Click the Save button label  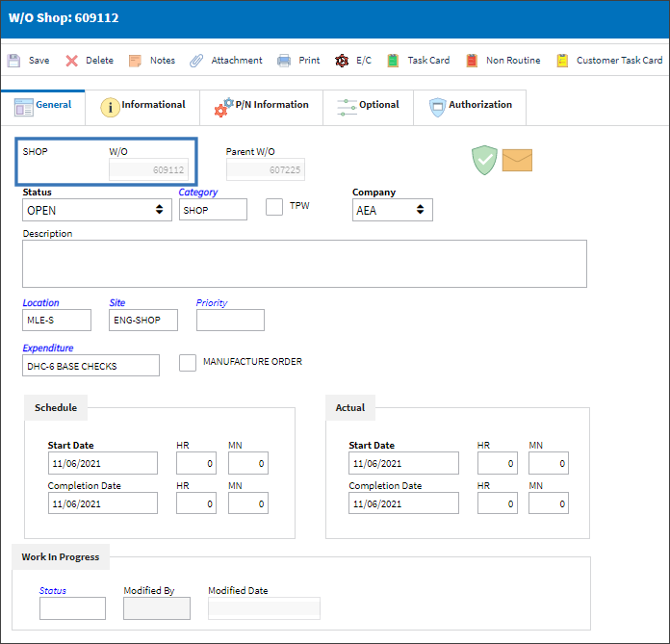click(39, 61)
